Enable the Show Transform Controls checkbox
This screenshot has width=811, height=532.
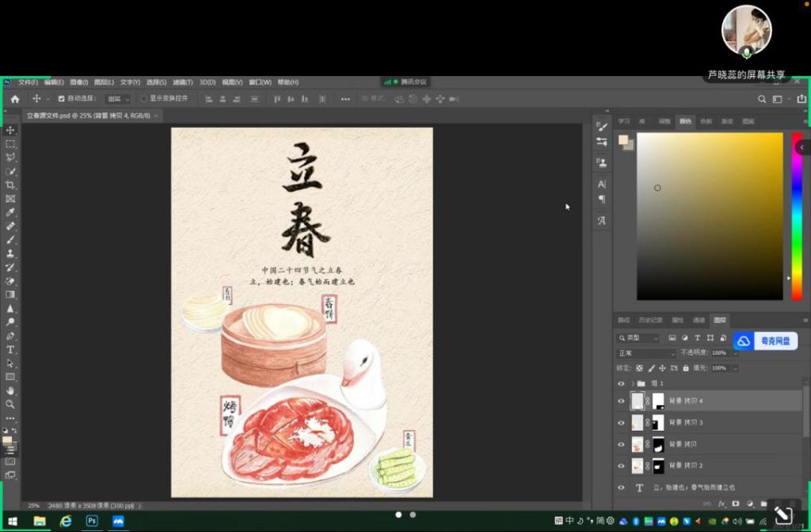[x=143, y=99]
